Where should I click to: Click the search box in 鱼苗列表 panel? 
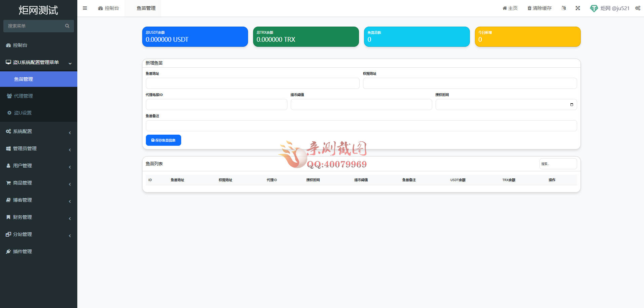[558, 164]
